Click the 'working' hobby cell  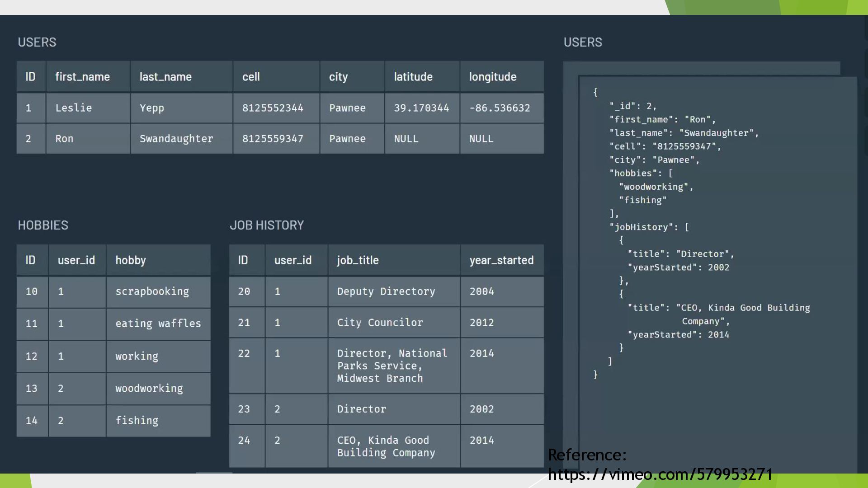point(158,357)
